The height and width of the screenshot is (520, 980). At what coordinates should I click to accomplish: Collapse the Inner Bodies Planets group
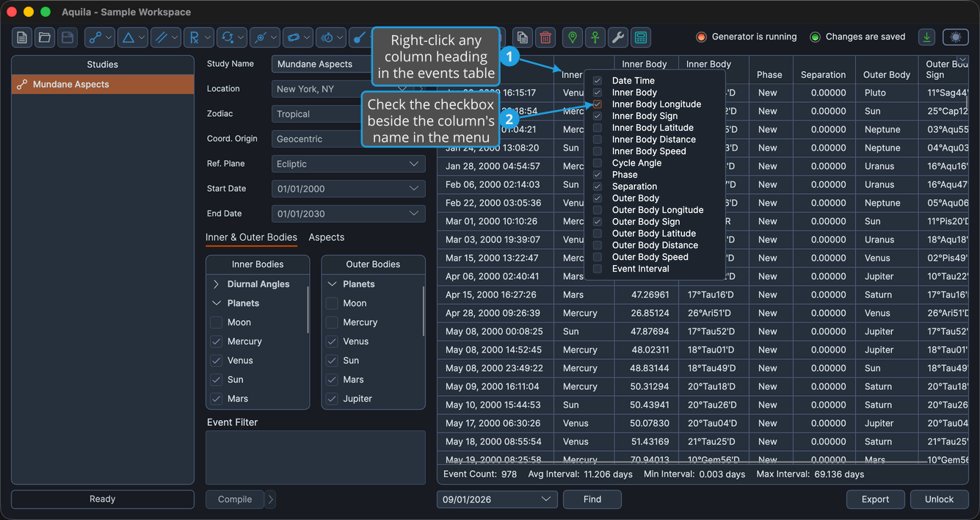click(x=216, y=303)
